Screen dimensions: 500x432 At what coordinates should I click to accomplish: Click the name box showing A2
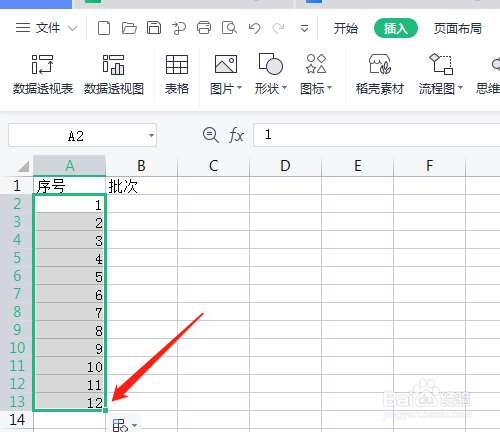(x=76, y=135)
